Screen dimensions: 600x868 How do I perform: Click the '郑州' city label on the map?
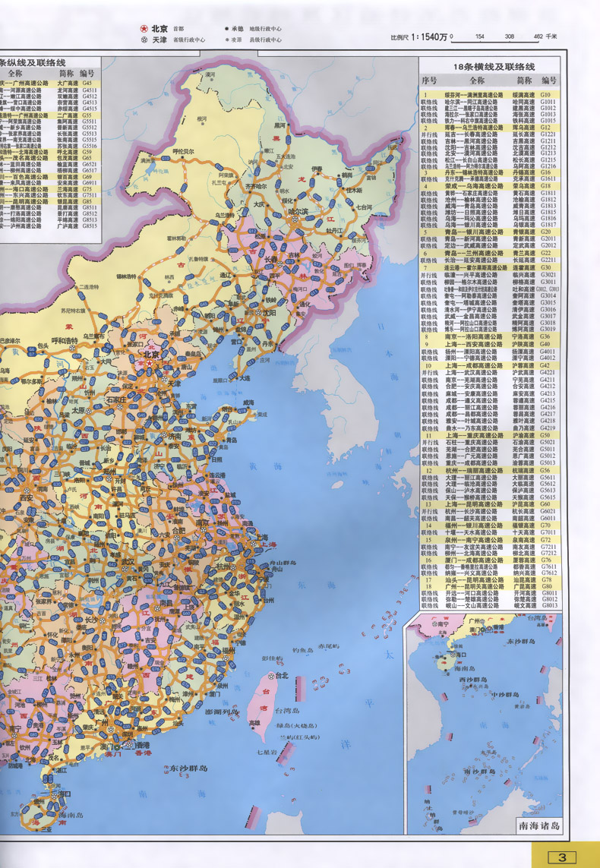pyautogui.click(x=109, y=472)
